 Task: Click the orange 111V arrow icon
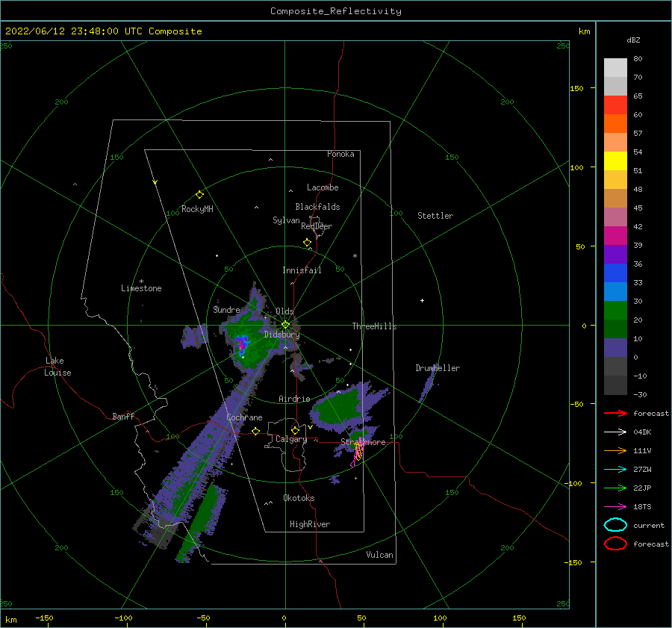[615, 450]
